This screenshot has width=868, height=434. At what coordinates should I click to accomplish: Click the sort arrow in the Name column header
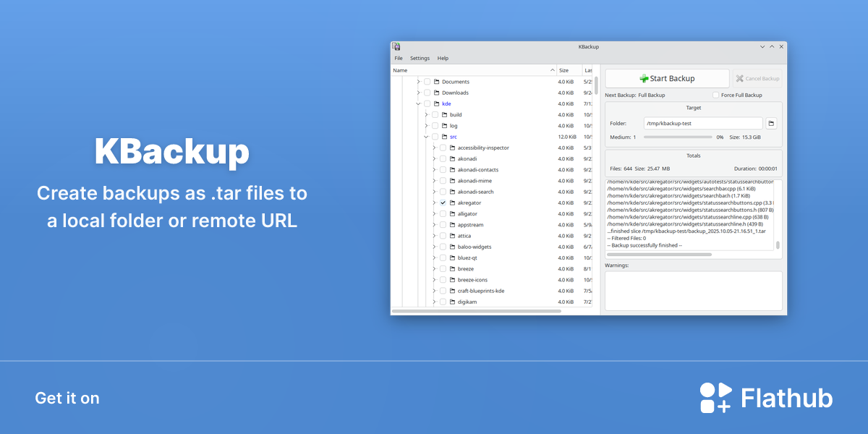click(x=553, y=70)
